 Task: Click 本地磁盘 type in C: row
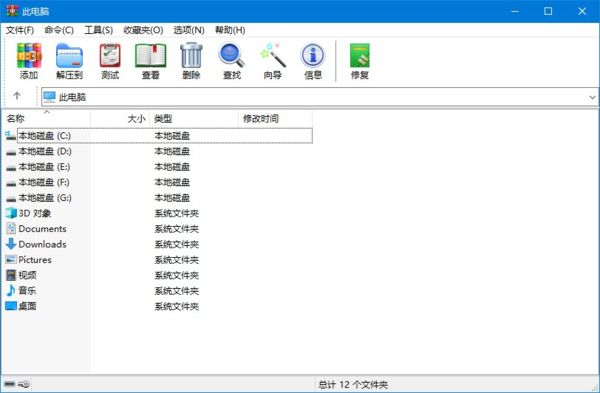tap(172, 135)
